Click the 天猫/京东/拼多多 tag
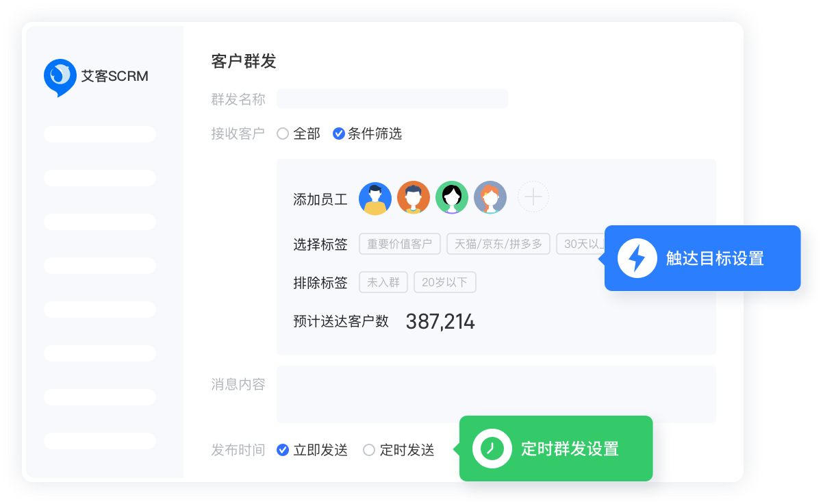The width and height of the screenshot is (823, 504). point(498,244)
